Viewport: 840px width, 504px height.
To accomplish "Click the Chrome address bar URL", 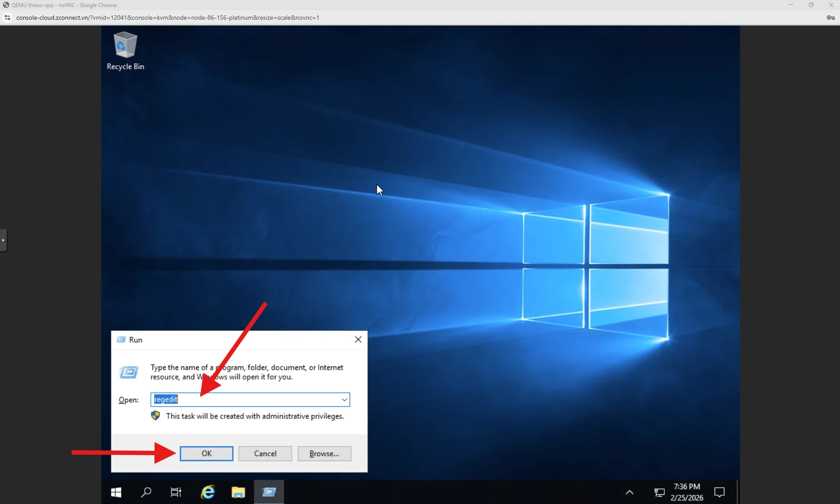I will (x=168, y=18).
